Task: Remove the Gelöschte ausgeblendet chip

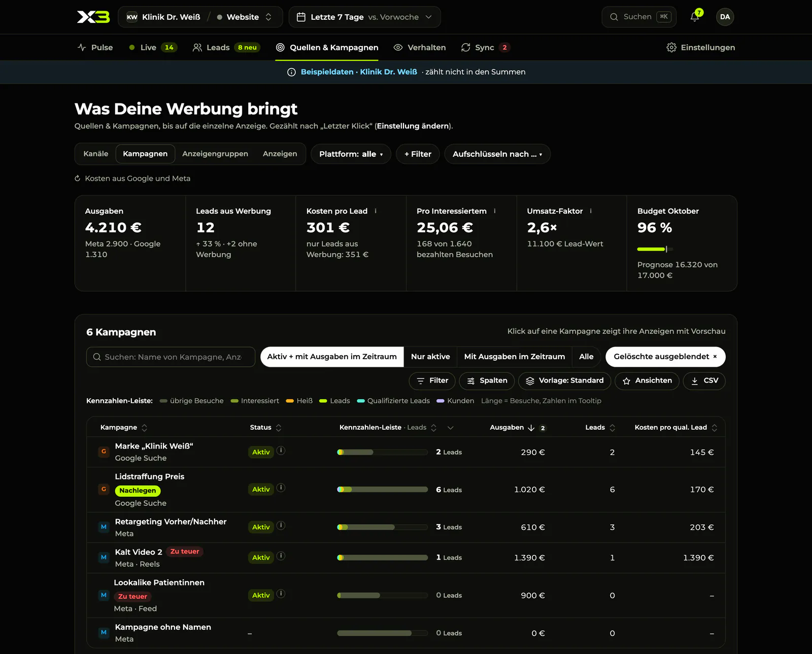Action: click(715, 357)
